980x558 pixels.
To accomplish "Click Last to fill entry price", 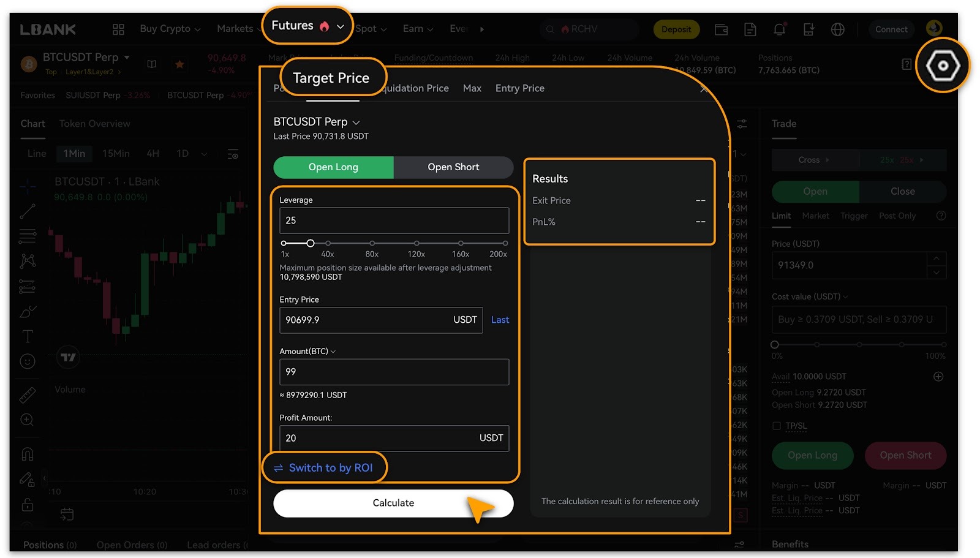I will [x=500, y=320].
